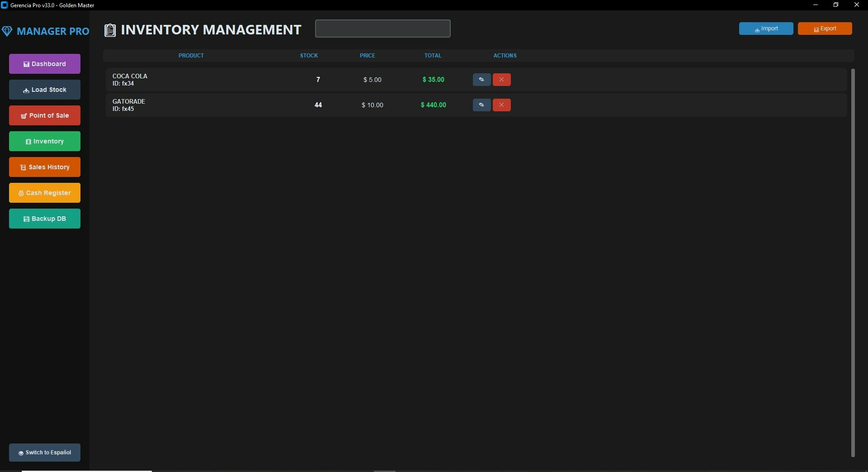Screen dimensions: 868x472
Task: Edit the COCA COLA product
Action: [x=481, y=80]
